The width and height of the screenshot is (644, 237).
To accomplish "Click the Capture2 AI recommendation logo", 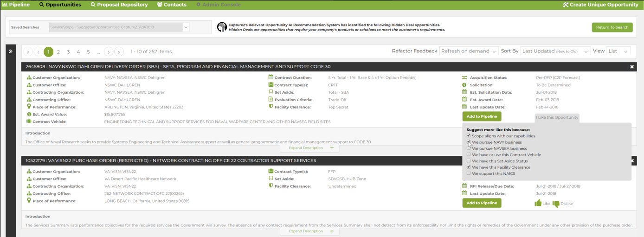I will coord(222,27).
